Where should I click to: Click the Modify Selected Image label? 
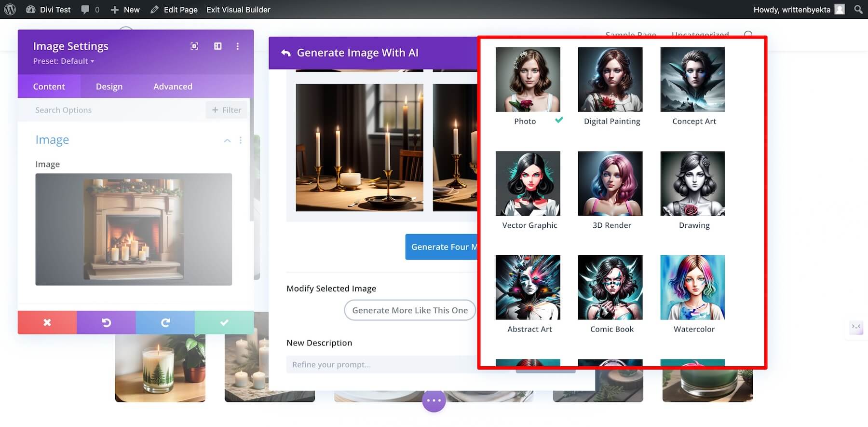pos(331,289)
